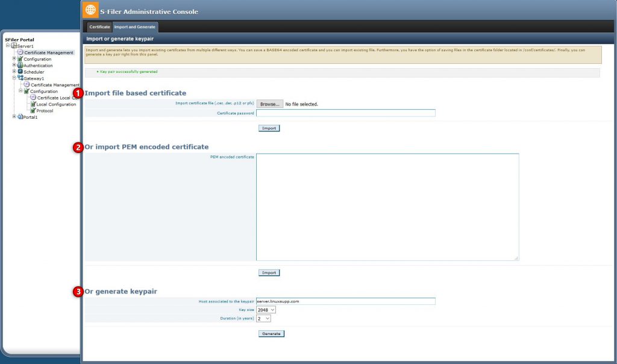Open Protocol in the tree
Screen dimensions: 617x364
[45, 110]
